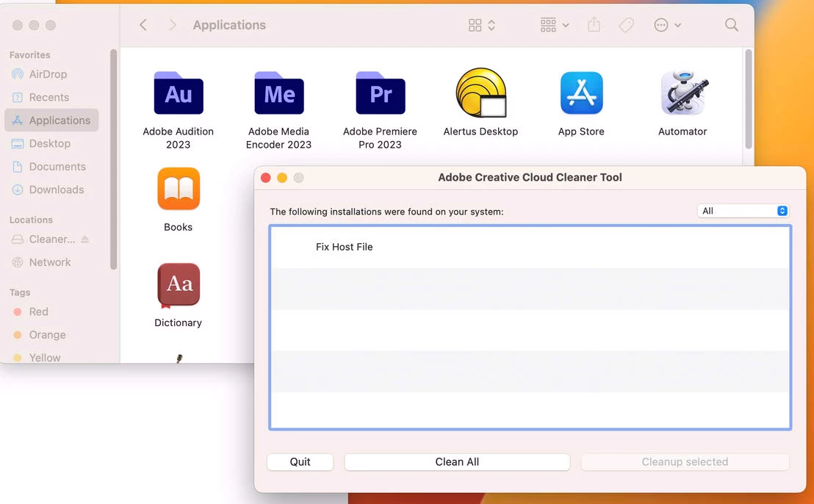Screen dimensions: 814x504
Task: Select the App Store icon in Finder
Action: point(581,93)
